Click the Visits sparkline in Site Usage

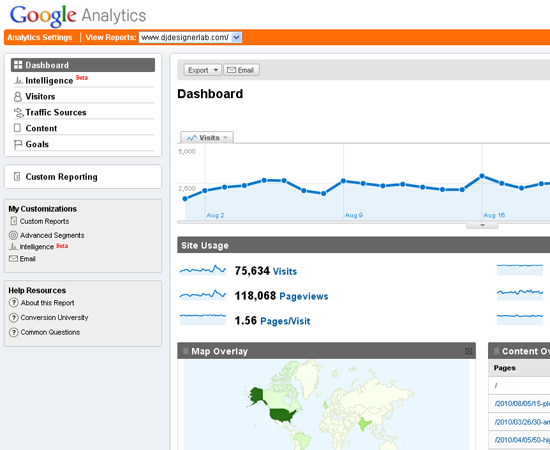203,270
